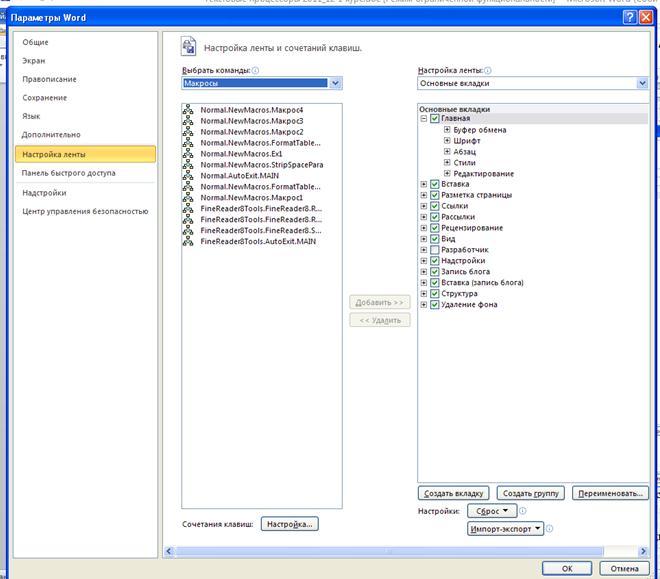660x579 pixels.
Task: Click macro icon beside FineReader8Tools.AutoExit.MAIN
Action: pyautogui.click(x=188, y=241)
